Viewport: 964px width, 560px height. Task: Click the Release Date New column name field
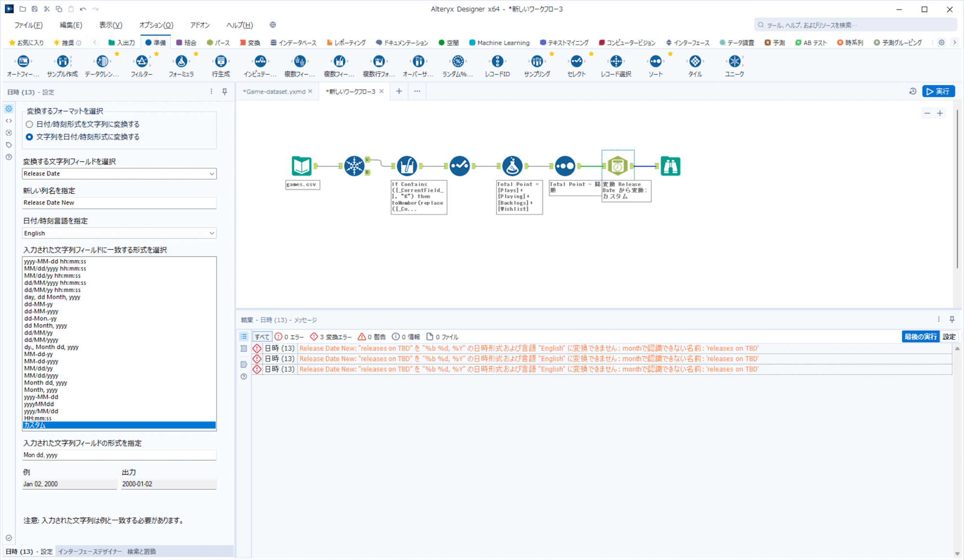coord(119,203)
